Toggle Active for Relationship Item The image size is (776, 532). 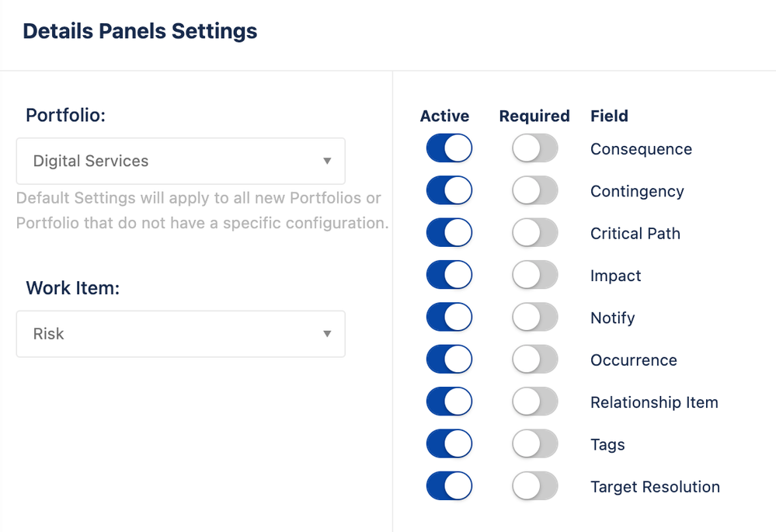tap(449, 402)
